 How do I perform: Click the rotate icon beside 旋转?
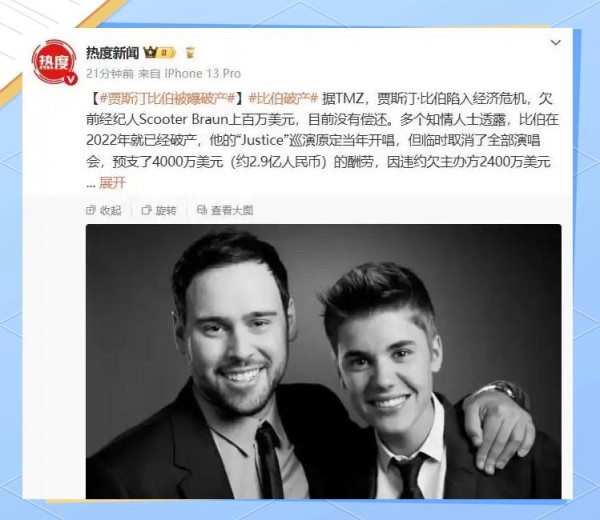pyautogui.click(x=147, y=210)
